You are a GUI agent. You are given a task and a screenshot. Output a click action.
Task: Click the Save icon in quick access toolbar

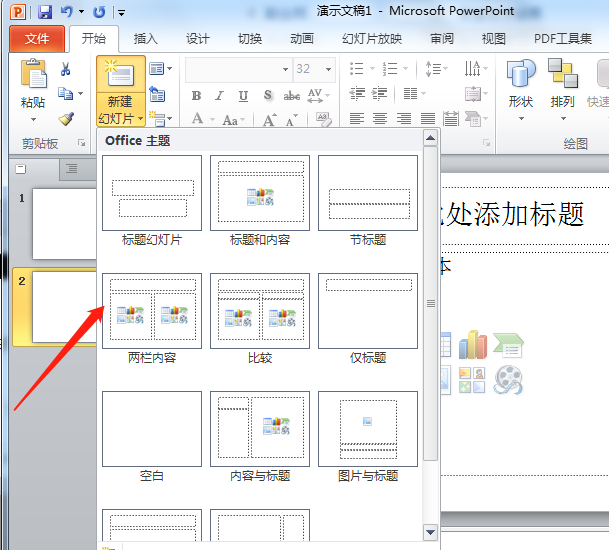pos(45,12)
